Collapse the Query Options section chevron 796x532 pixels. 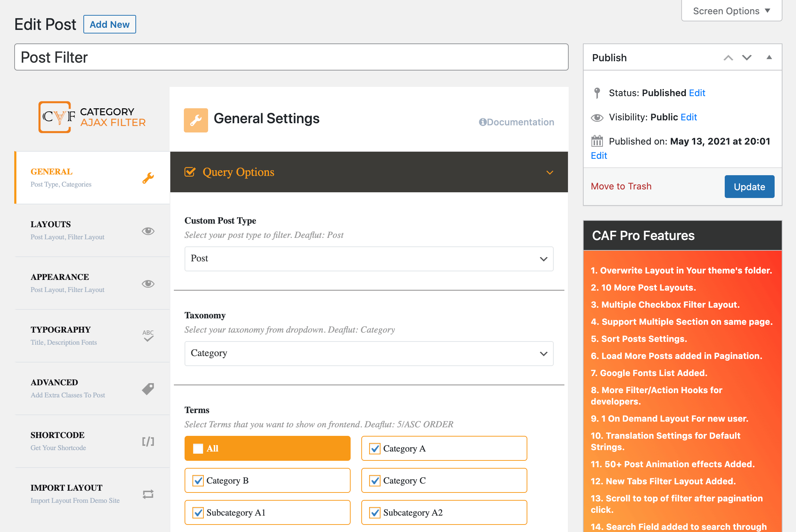click(x=550, y=172)
